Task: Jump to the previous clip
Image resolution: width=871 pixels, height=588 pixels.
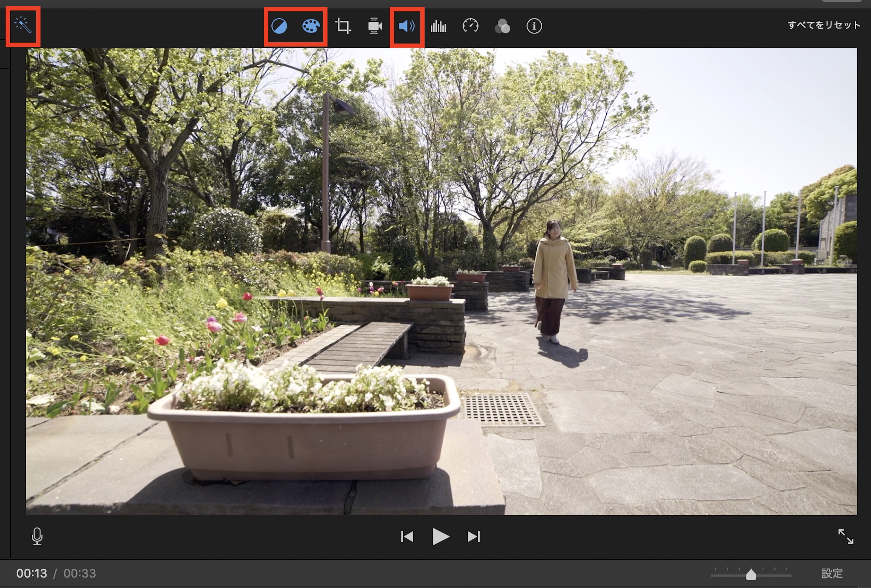Action: point(407,537)
